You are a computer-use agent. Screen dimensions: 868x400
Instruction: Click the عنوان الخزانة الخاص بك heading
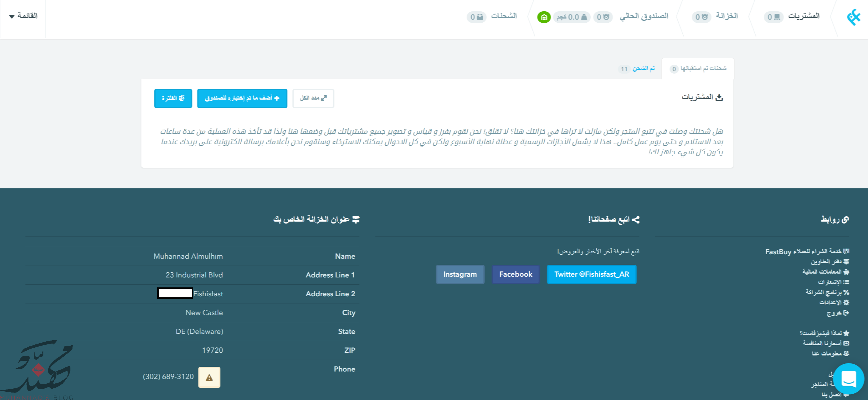point(316,219)
